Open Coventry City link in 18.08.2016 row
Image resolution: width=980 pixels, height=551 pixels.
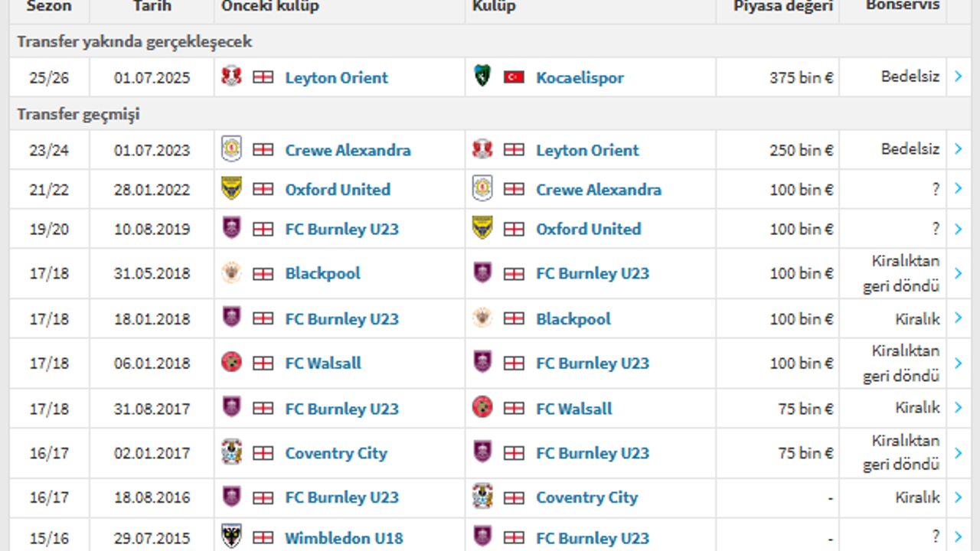coord(586,497)
